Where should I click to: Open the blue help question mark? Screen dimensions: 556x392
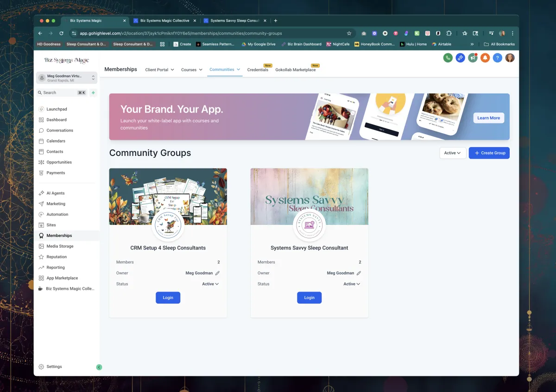coord(498,58)
